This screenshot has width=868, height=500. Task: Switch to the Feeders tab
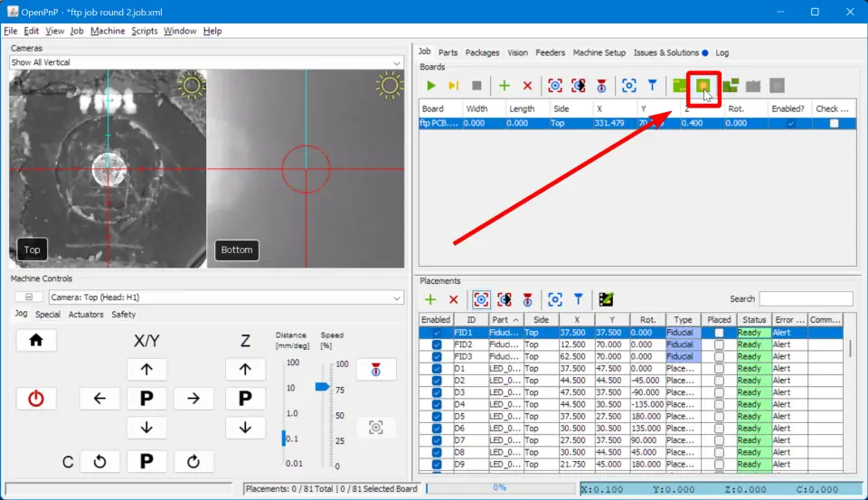551,52
